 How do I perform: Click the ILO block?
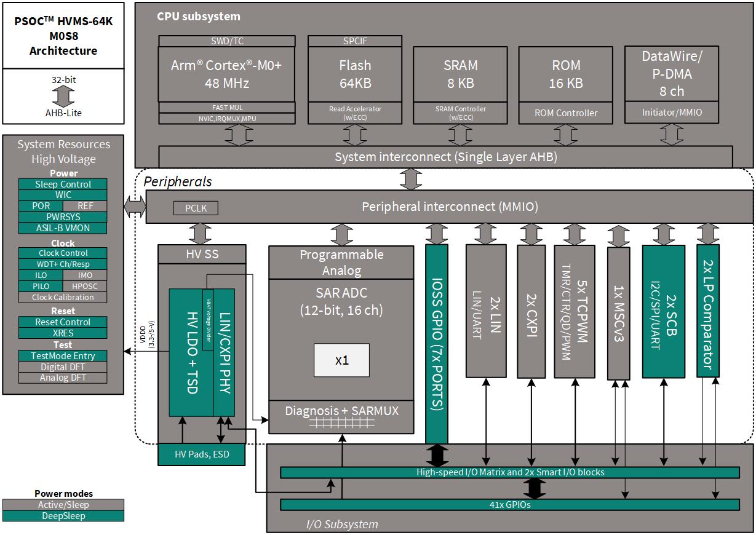pos(41,275)
